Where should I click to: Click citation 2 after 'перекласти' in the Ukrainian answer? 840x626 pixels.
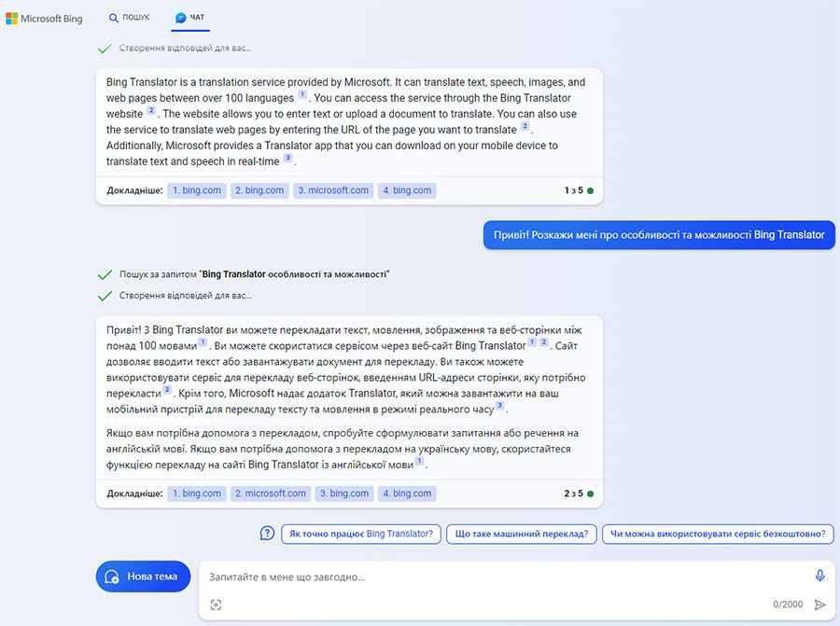coord(167,390)
